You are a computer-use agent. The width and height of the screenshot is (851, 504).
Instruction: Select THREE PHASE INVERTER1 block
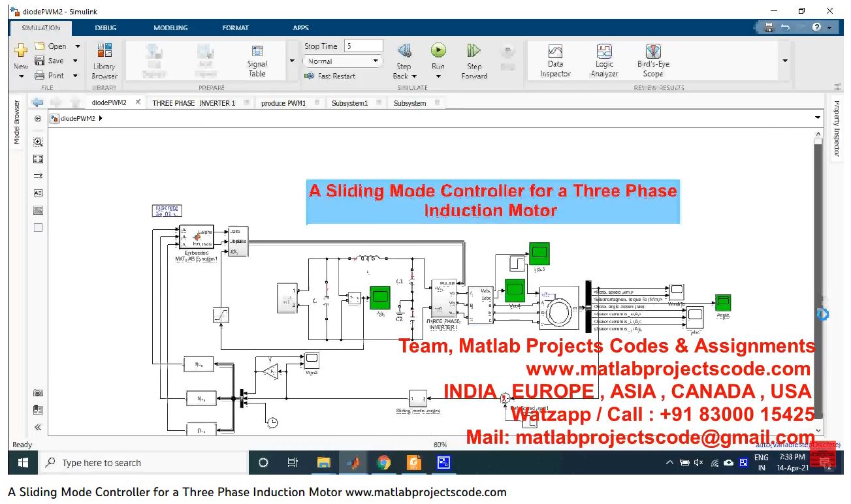(x=443, y=299)
